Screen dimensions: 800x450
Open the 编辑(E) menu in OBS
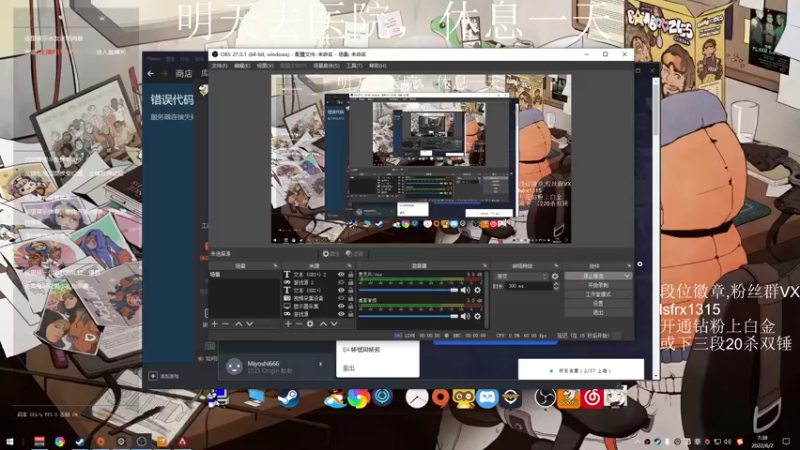pos(242,66)
